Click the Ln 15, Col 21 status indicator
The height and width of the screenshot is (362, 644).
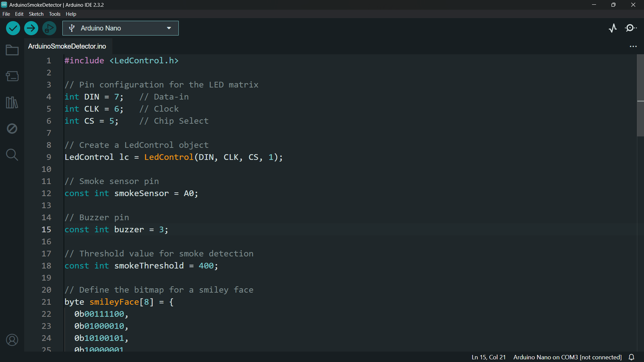[489, 357]
